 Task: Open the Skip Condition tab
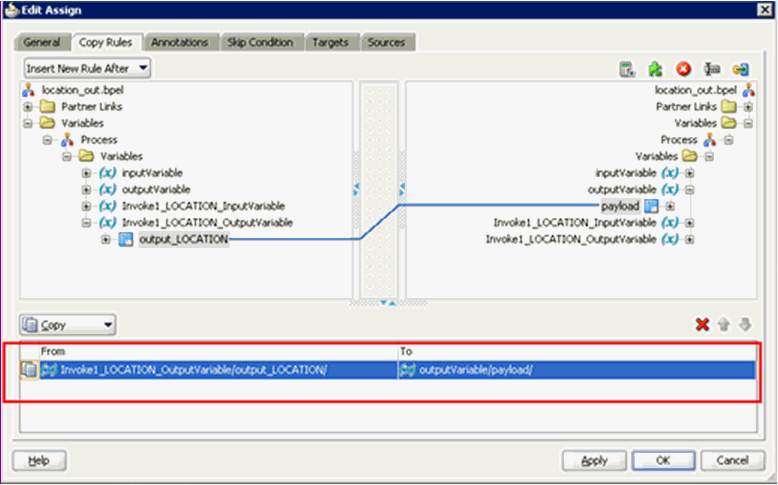coord(260,43)
